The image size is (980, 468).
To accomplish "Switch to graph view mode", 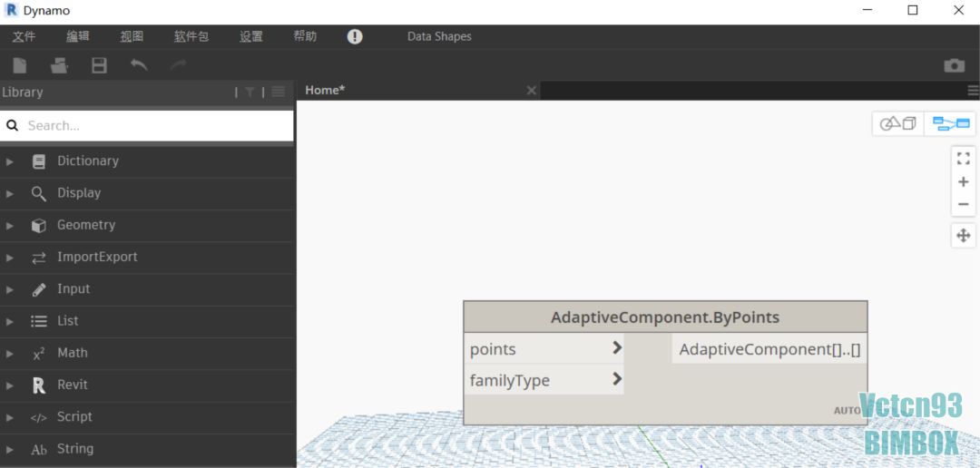I will (950, 123).
